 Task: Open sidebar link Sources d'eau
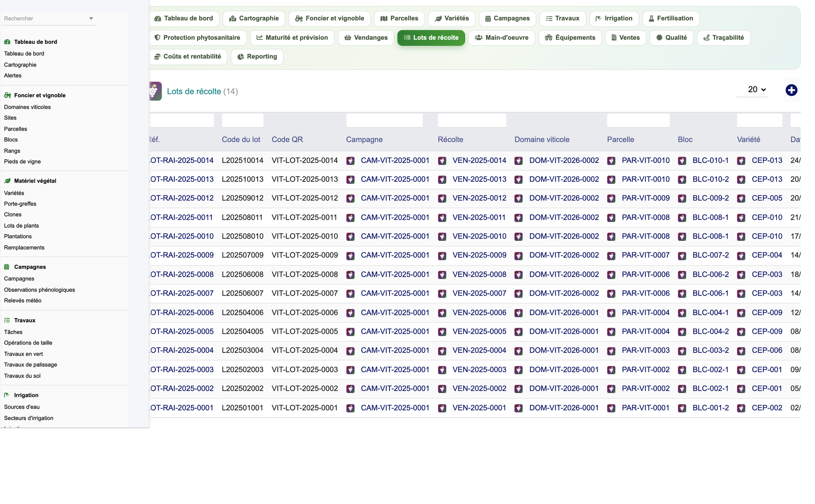pos(22,407)
